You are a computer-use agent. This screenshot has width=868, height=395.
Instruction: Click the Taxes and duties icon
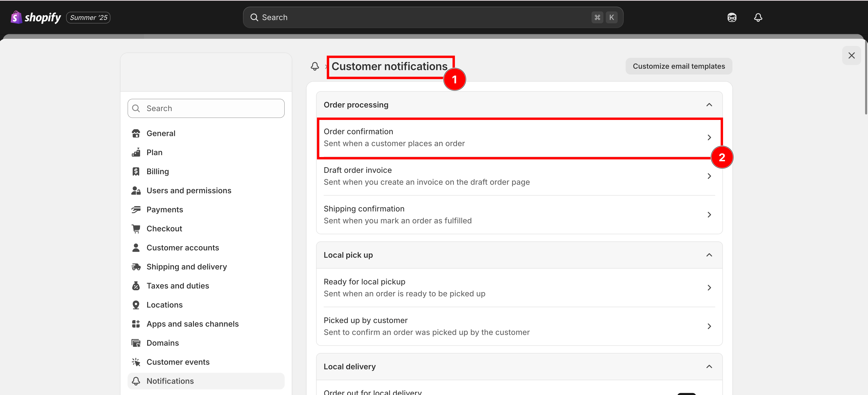(x=136, y=286)
